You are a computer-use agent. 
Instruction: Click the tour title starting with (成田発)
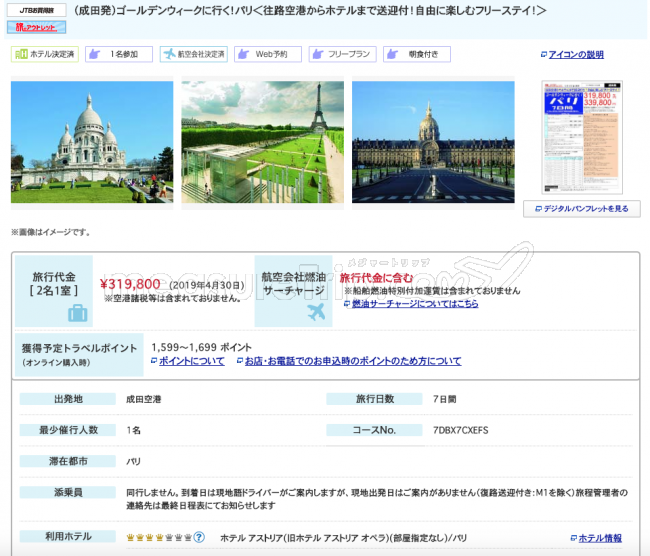coord(310,10)
